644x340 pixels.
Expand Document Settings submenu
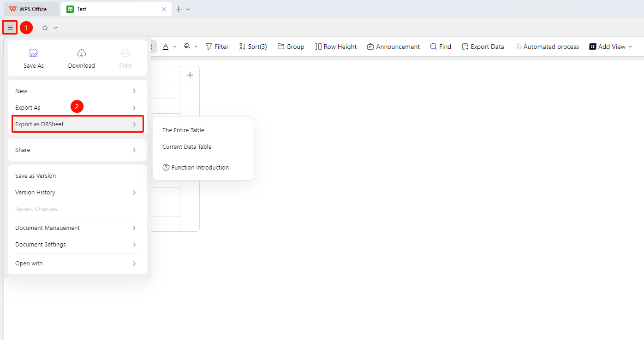(x=78, y=245)
